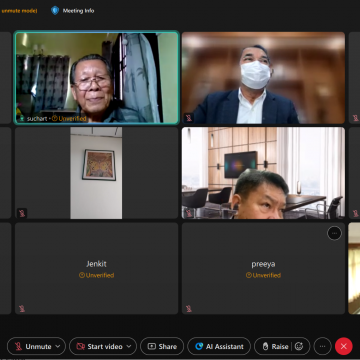Viewport: 360px width, 360px height.
Task: Click the muted mic icon on Jenkit tile
Action: pyautogui.click(x=22, y=309)
